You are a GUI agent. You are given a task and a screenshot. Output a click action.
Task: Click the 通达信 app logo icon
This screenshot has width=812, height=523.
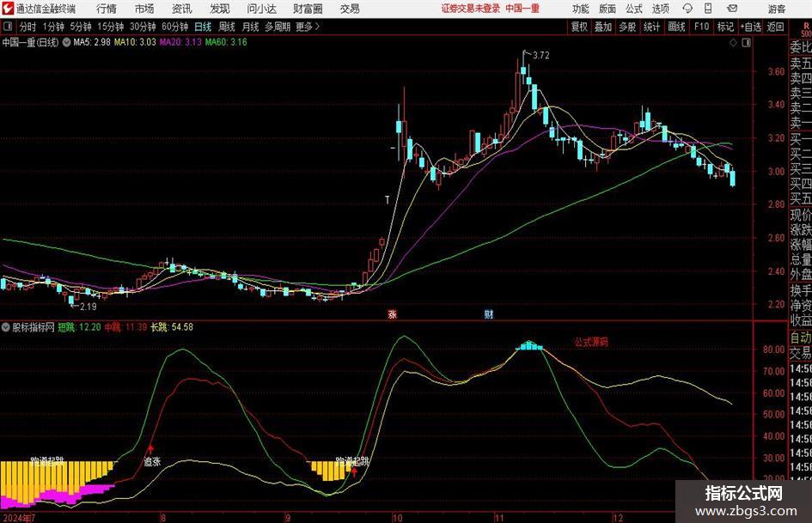point(9,9)
